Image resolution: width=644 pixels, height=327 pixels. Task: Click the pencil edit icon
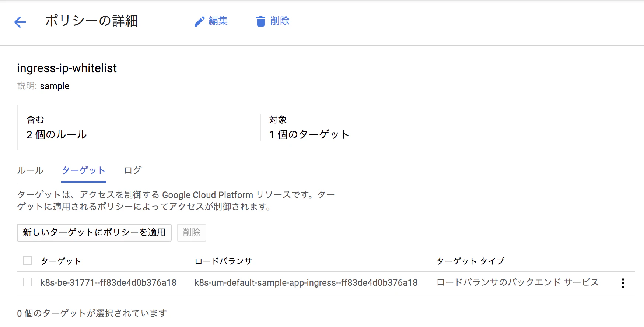(x=199, y=21)
